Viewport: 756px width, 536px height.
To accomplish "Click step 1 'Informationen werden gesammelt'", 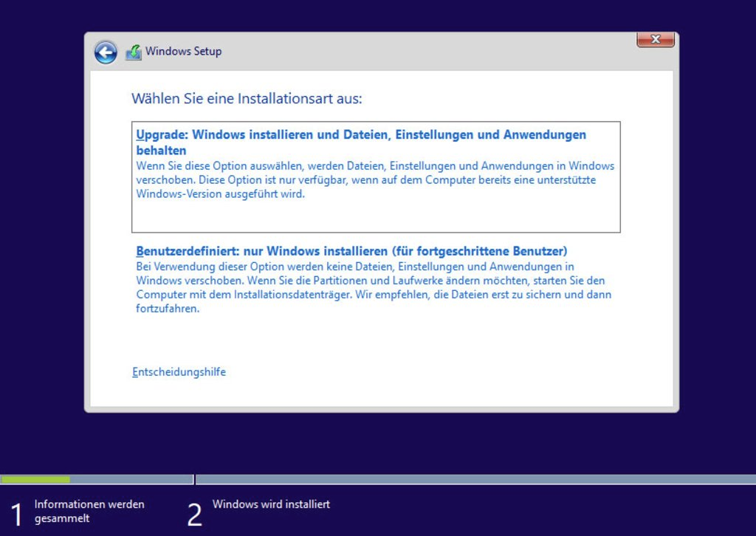I will pyautogui.click(x=89, y=512).
